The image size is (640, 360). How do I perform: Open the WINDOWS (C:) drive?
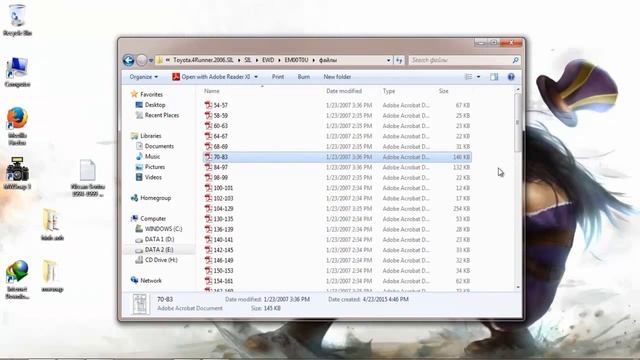159,229
